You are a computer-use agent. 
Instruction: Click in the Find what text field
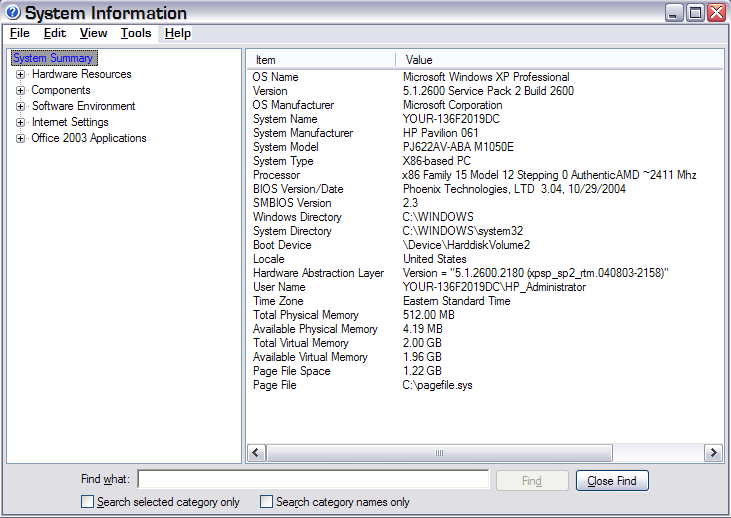(x=313, y=481)
